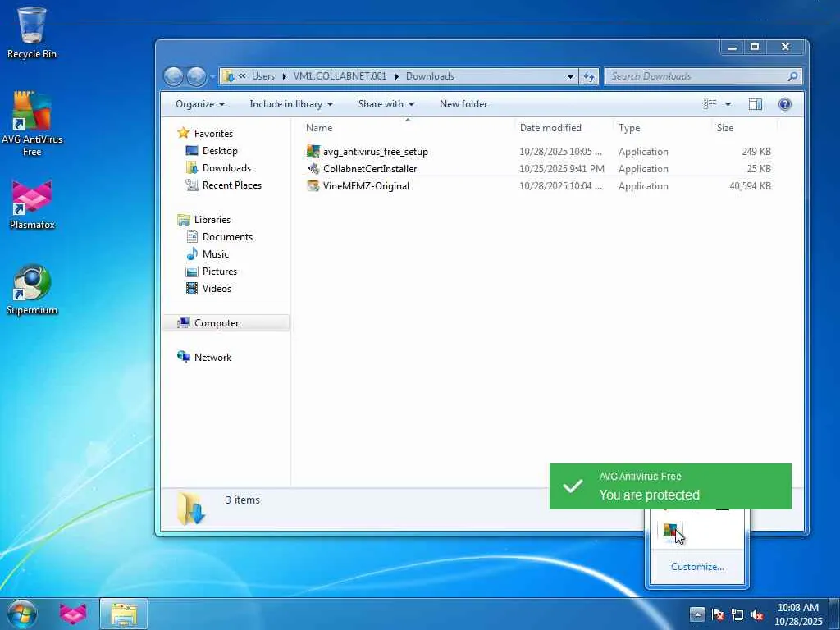840x630 pixels.
Task: Click Users in the address breadcrumb
Action: coord(263,76)
